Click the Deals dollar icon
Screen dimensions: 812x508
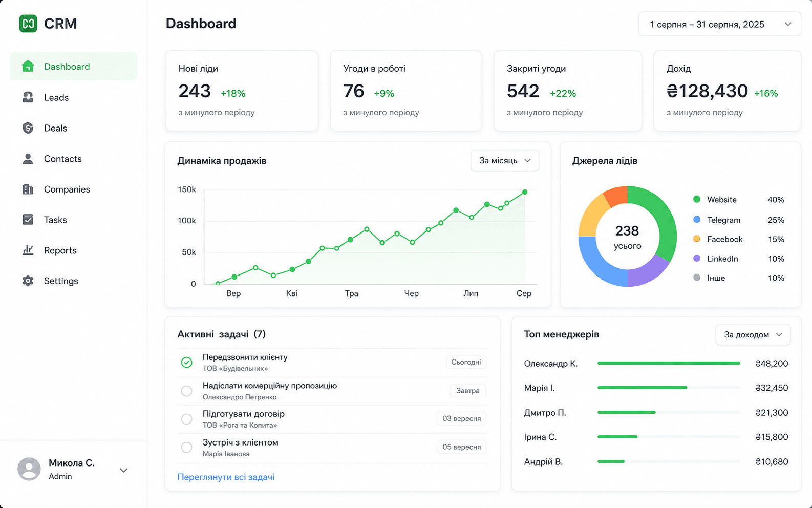28,128
